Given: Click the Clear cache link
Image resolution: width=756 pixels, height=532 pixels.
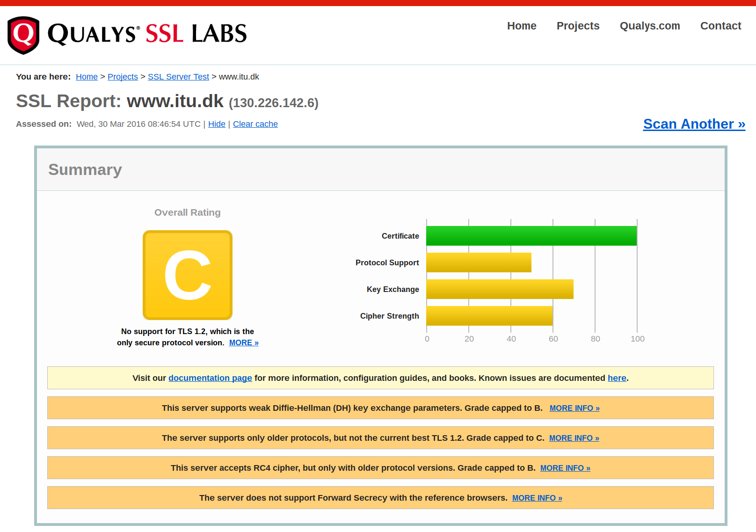Looking at the screenshot, I should point(255,124).
